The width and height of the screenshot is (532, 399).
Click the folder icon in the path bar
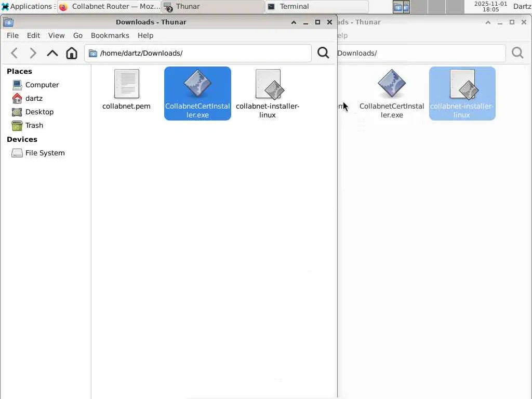[92, 54]
